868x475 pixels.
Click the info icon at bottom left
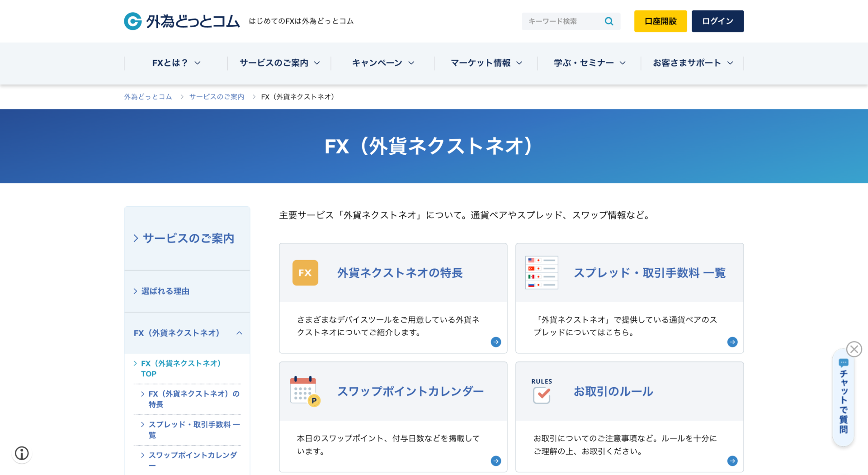(x=22, y=453)
